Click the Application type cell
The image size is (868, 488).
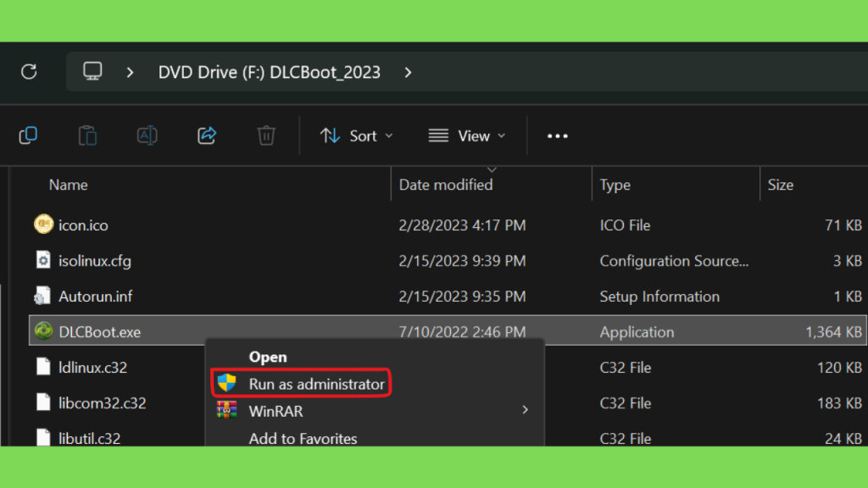(x=637, y=332)
